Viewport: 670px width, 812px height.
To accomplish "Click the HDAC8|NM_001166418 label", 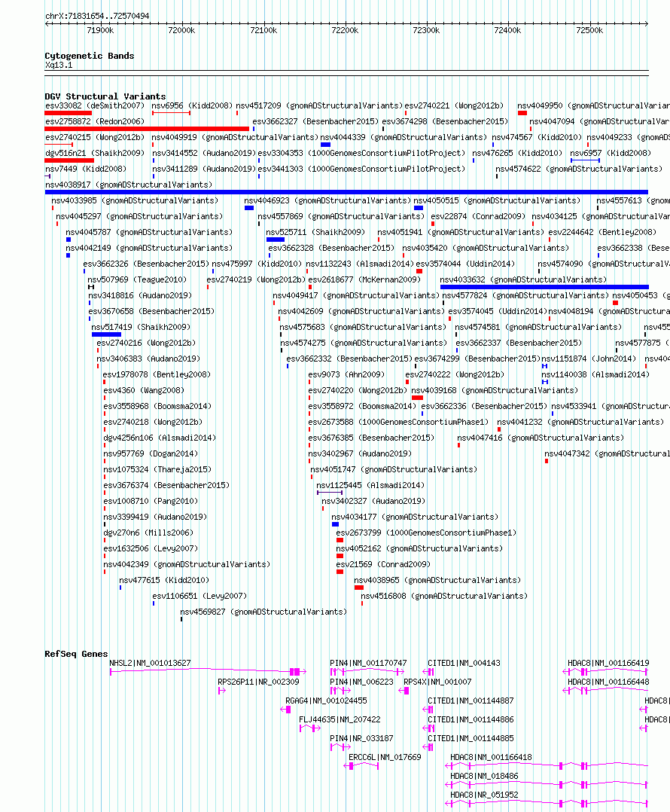I will point(491,757).
